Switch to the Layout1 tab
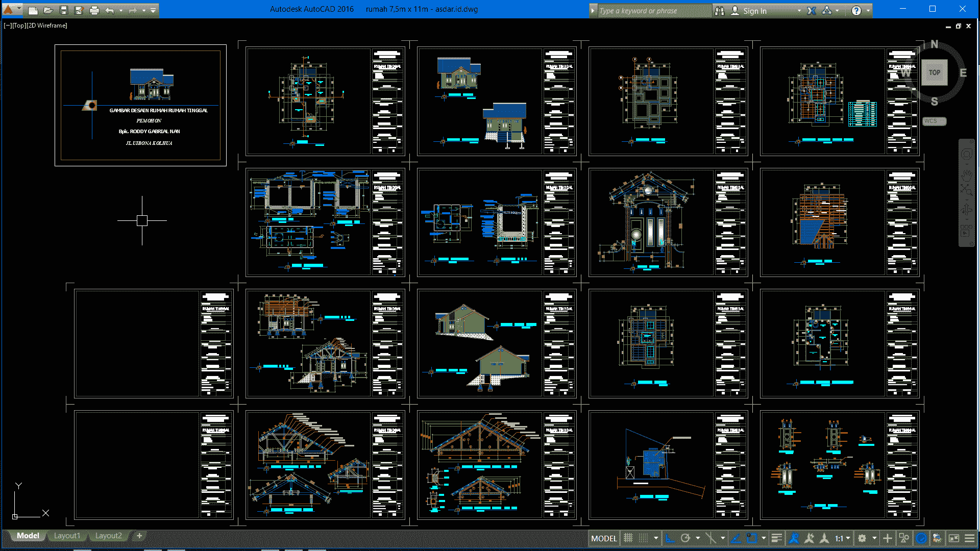 pos(67,536)
